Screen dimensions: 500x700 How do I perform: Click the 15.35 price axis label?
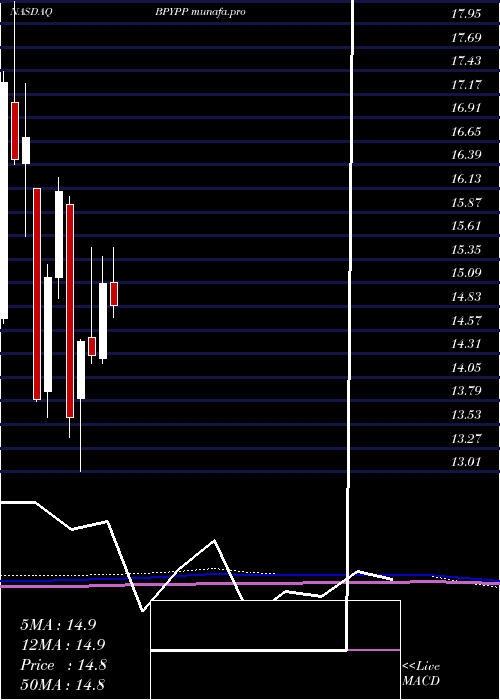(466, 250)
